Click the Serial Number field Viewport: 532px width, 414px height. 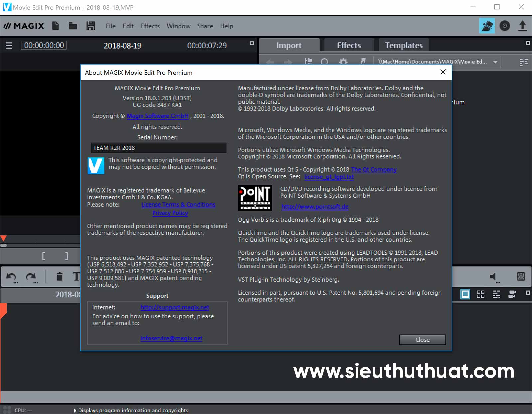coord(159,148)
